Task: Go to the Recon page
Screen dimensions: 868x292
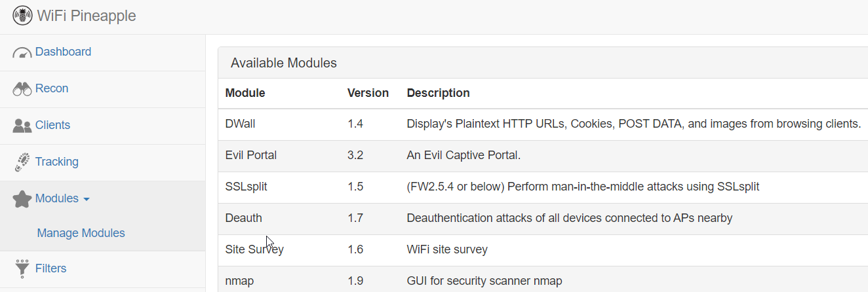Action: pos(52,88)
